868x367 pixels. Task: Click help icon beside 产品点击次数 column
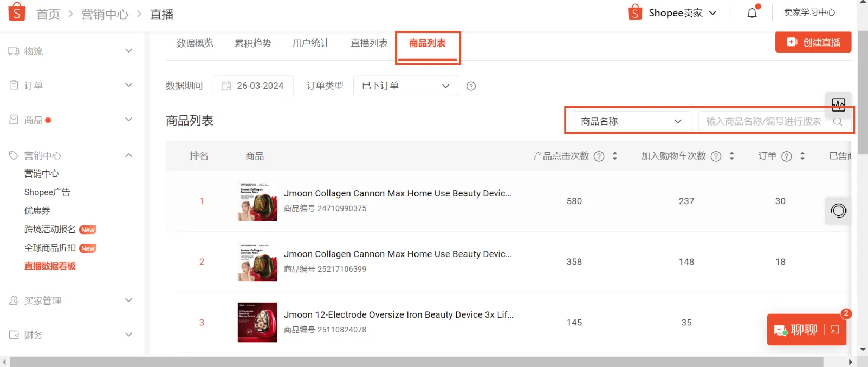599,156
